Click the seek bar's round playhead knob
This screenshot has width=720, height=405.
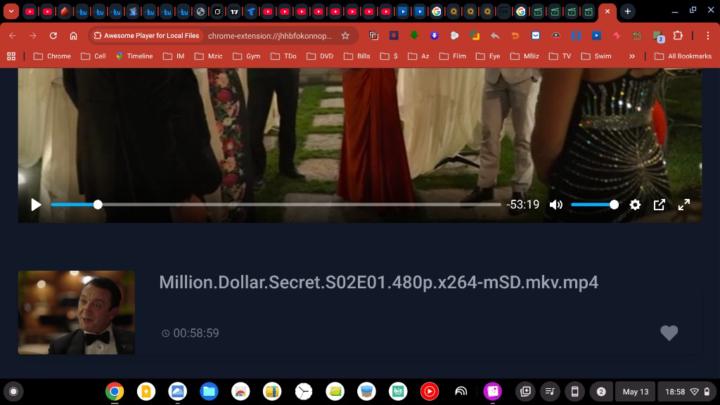point(98,205)
